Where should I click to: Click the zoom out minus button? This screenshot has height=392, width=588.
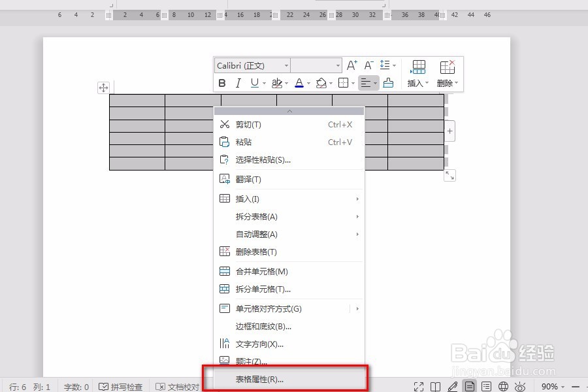(575, 387)
